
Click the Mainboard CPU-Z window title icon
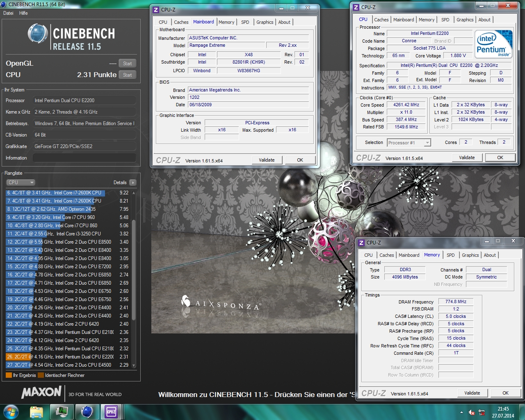click(x=156, y=9)
